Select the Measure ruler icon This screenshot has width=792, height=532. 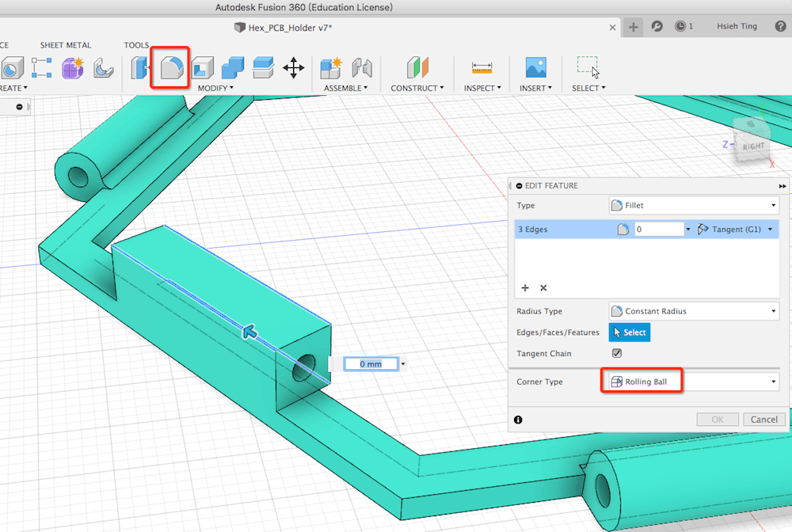[x=481, y=68]
